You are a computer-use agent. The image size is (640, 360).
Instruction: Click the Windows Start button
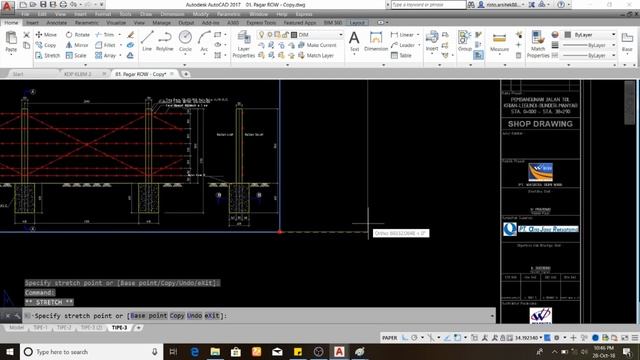[10, 351]
